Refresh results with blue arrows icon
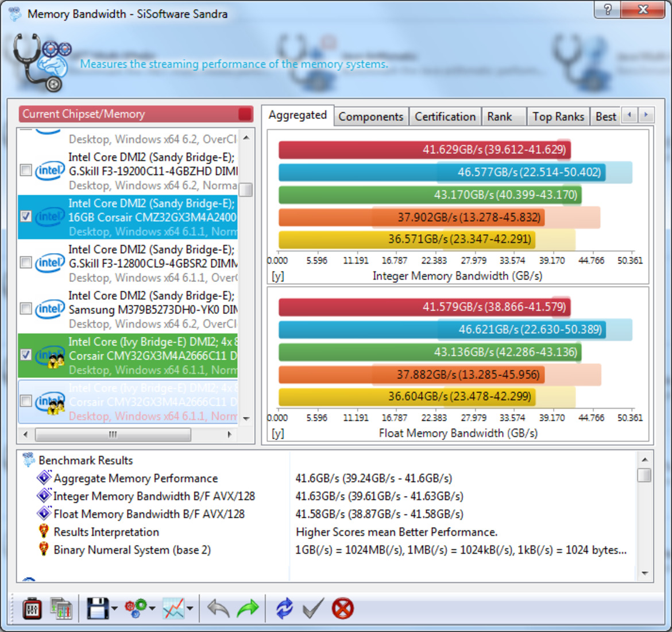Screen dimensions: 672x632 click(284, 608)
